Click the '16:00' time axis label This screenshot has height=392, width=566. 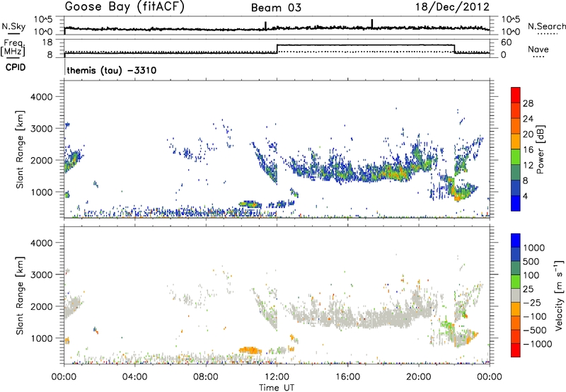tap(347, 376)
